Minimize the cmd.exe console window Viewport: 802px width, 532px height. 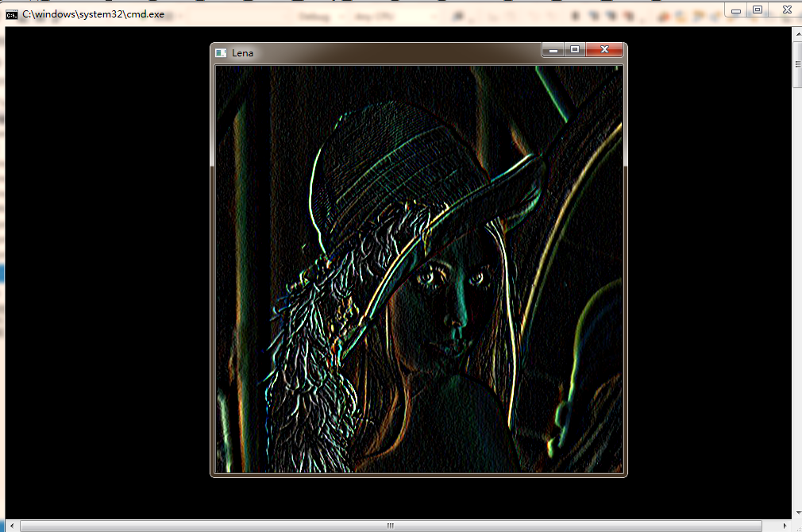(x=736, y=10)
